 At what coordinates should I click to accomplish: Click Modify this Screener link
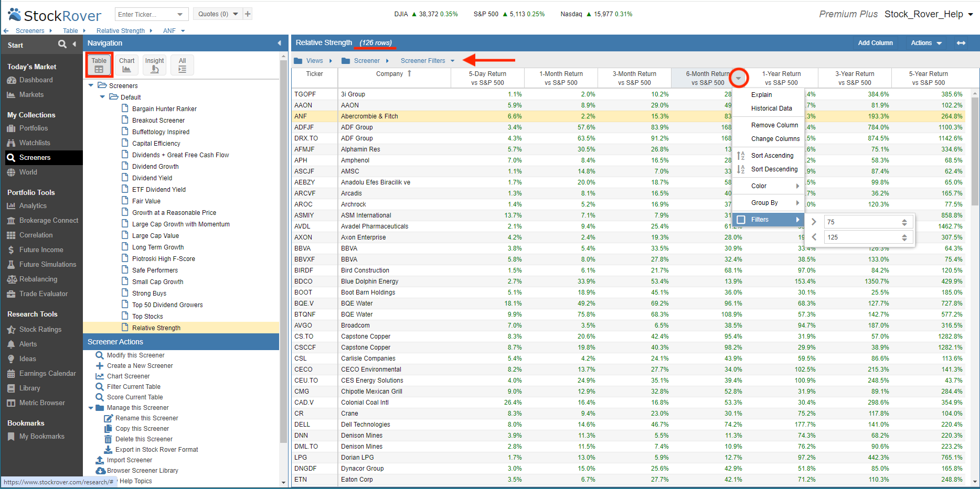135,355
